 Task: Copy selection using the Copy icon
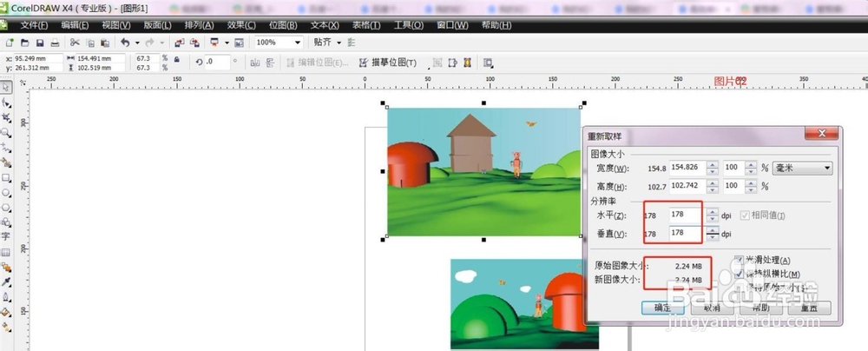click(x=90, y=43)
